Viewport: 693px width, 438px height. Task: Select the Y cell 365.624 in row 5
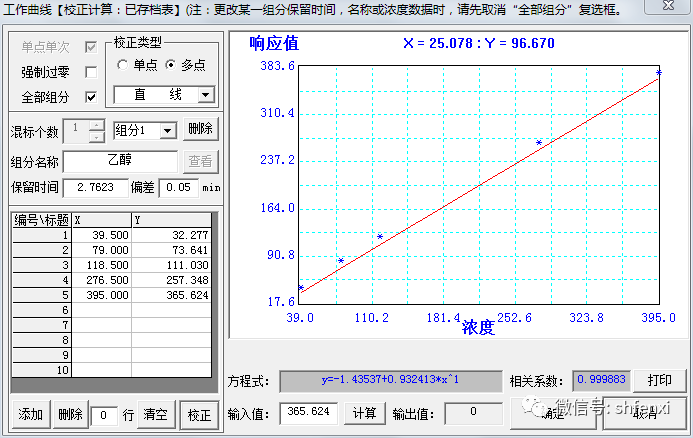point(171,295)
